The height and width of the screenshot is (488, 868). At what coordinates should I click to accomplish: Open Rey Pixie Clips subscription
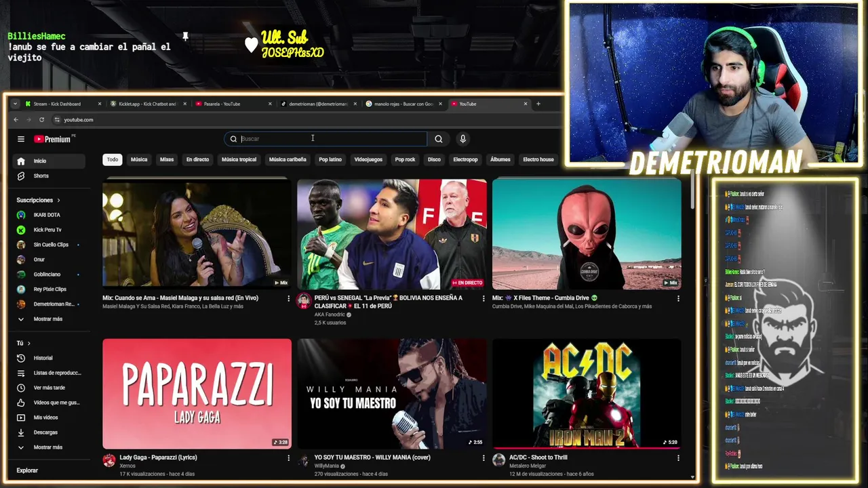(x=48, y=289)
